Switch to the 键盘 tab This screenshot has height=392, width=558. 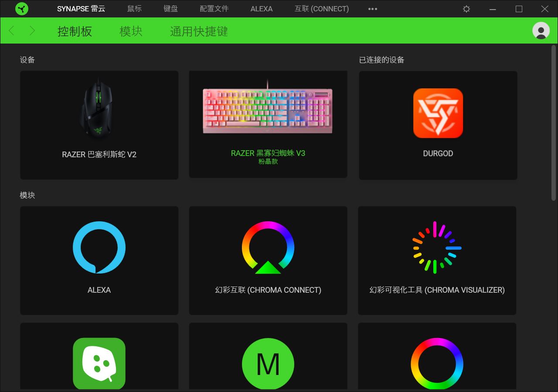click(170, 9)
